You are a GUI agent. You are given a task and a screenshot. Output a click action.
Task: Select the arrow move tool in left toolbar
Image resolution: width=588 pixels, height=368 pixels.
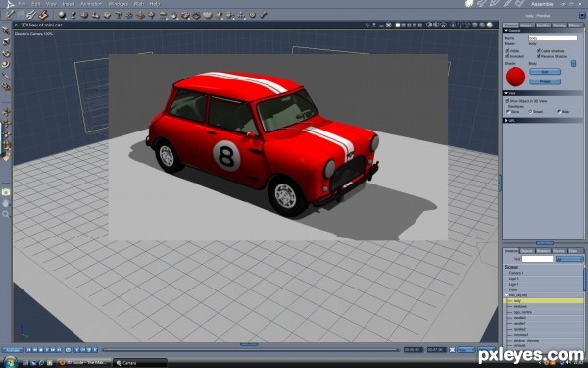click(6, 30)
